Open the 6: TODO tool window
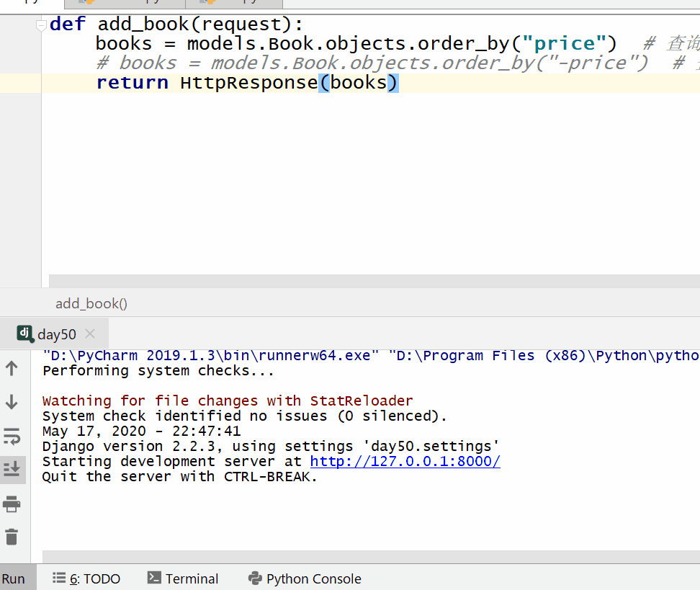This screenshot has width=700, height=590. click(86, 578)
